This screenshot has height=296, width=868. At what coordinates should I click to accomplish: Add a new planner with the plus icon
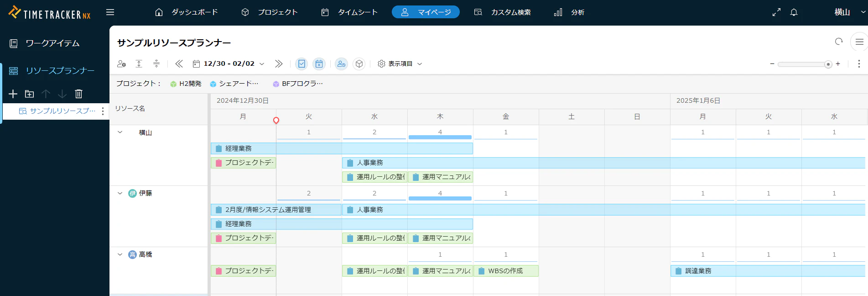[13, 94]
